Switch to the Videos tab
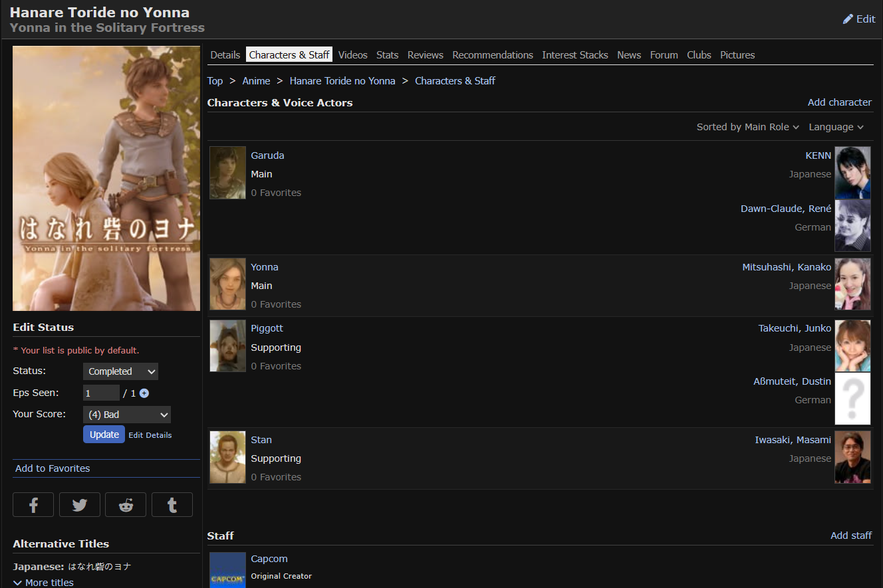Image resolution: width=883 pixels, height=588 pixels. click(x=353, y=55)
